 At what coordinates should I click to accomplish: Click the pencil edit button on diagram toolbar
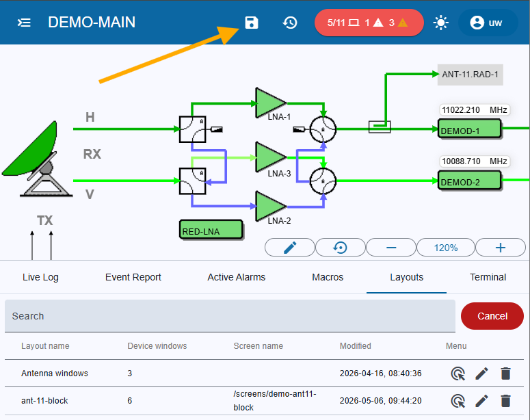coord(290,248)
